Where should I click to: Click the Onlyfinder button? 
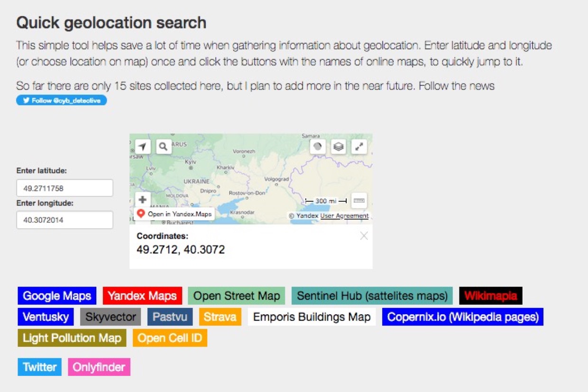[x=99, y=367]
